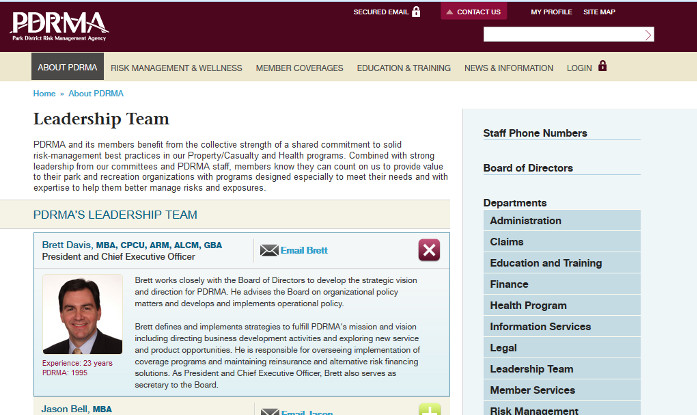Open About PDRMA menu tab
This screenshot has height=415, width=697.
(x=67, y=68)
